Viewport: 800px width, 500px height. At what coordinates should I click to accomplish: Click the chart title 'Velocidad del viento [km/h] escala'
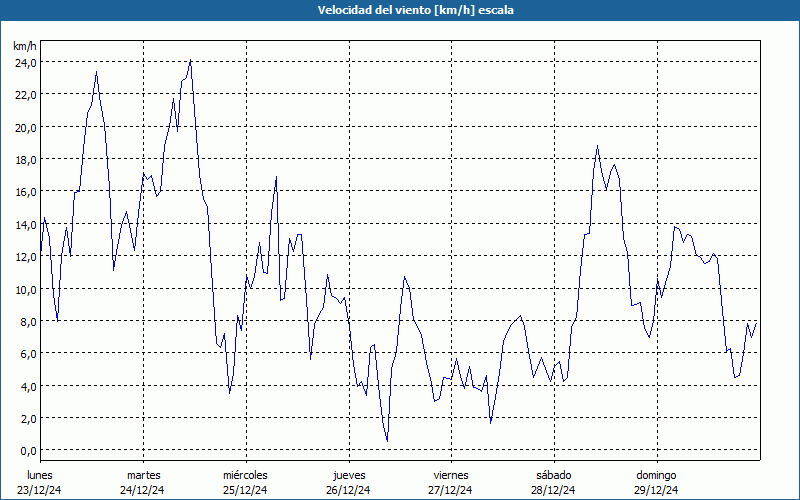(415, 10)
